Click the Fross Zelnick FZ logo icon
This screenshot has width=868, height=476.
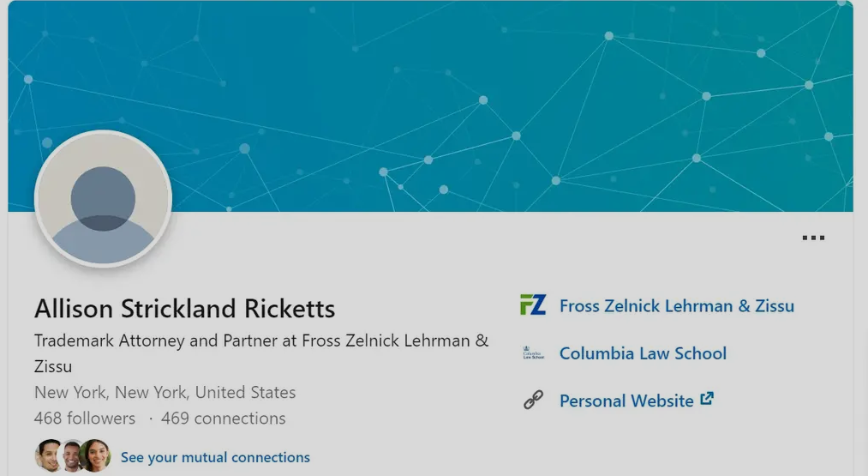(533, 305)
